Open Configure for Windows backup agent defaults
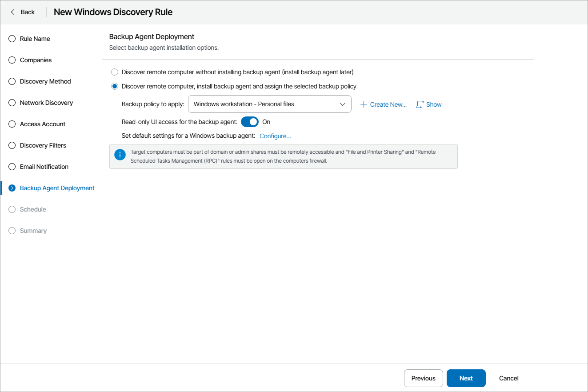Image resolution: width=588 pixels, height=392 pixels. point(275,136)
